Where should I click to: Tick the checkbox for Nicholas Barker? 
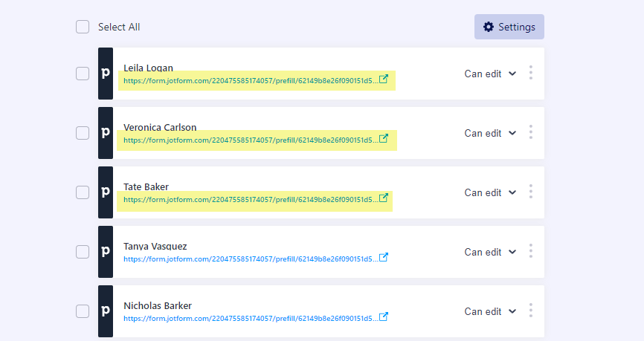coord(83,311)
